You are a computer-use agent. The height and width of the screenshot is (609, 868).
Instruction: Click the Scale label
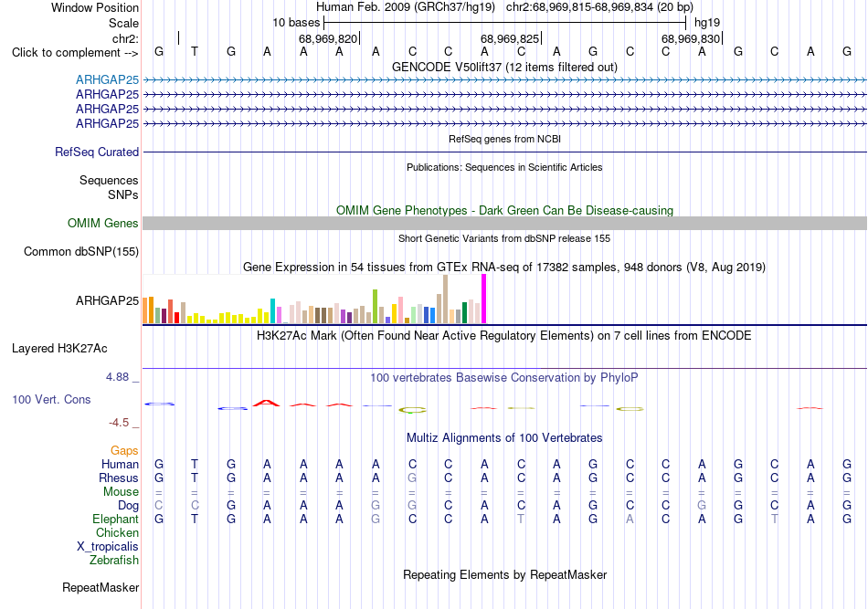(123, 23)
